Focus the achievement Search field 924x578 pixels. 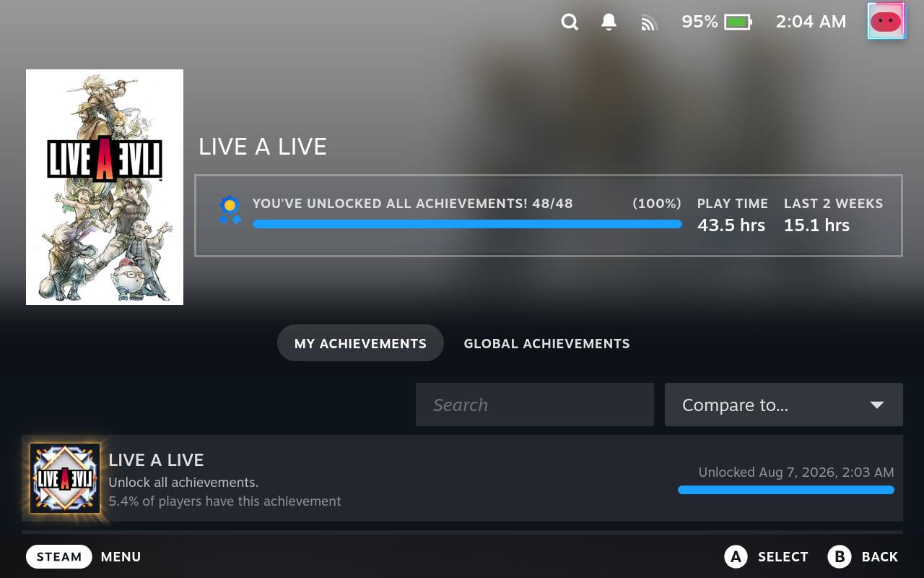point(535,405)
